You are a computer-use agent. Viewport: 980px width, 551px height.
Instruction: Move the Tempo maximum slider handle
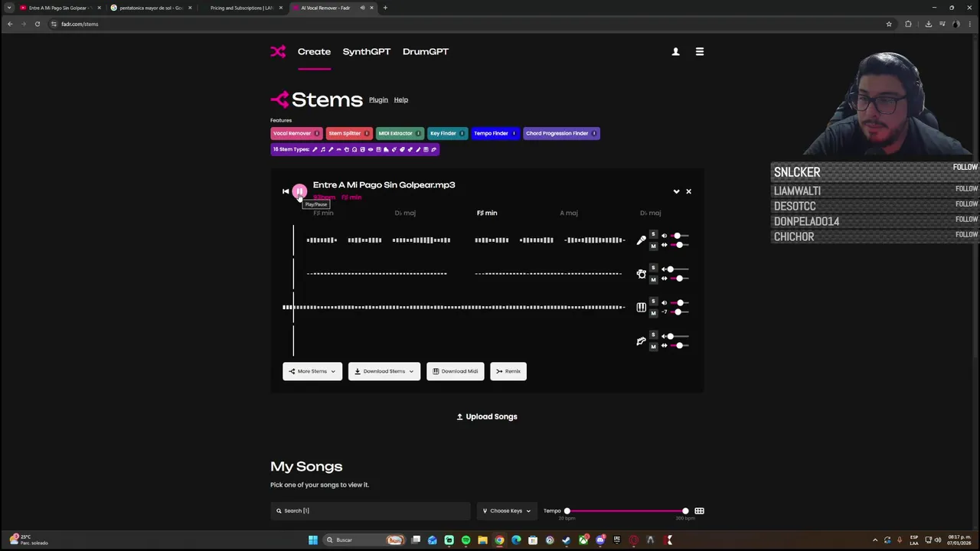(685, 510)
